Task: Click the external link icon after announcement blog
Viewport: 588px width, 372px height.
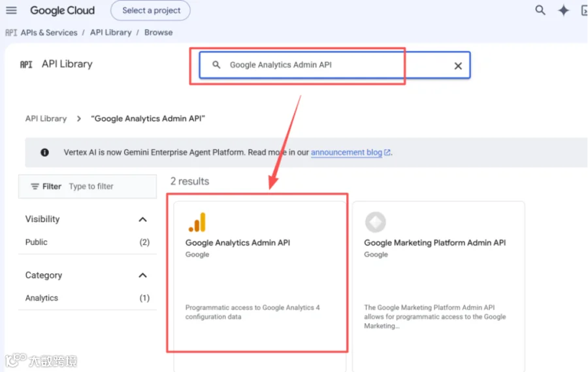Action: [387, 153]
